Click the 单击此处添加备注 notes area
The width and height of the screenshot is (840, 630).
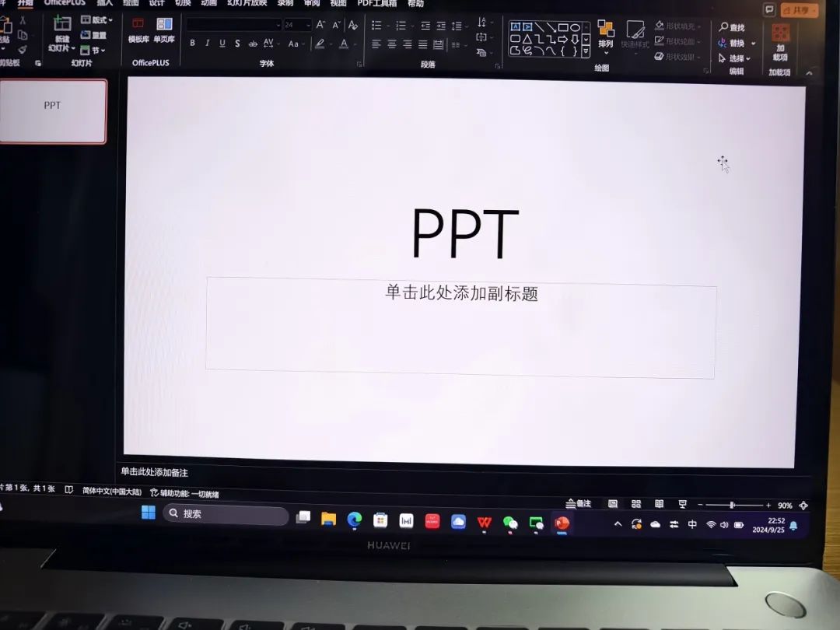(154, 472)
